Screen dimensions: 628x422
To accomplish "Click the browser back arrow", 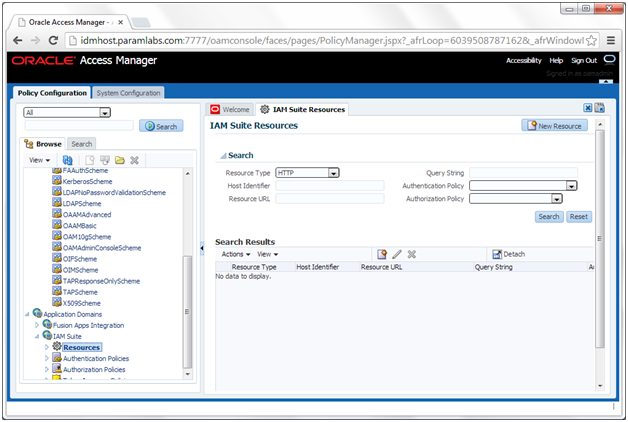I will (x=17, y=40).
